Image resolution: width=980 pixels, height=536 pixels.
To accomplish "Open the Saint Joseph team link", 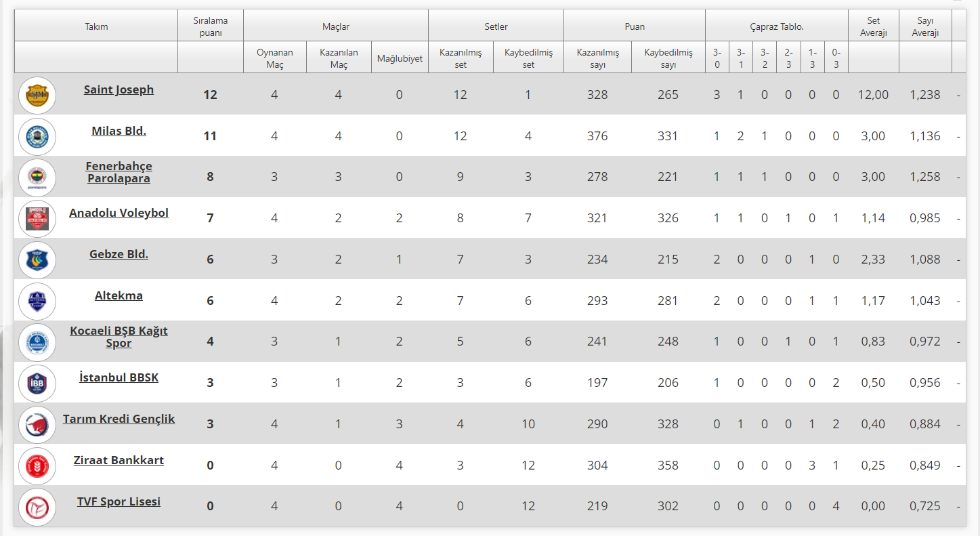I will pyautogui.click(x=119, y=89).
